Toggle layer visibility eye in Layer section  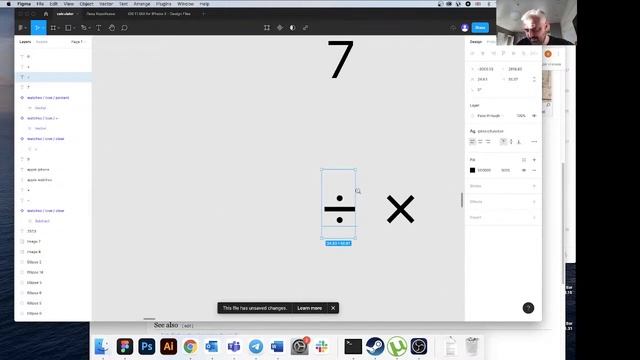[x=534, y=116]
